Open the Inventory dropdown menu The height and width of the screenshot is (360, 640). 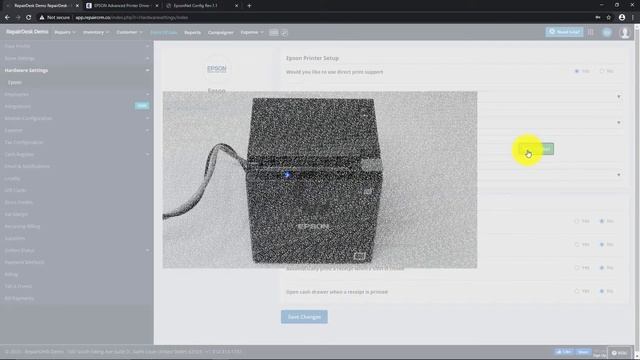pos(96,32)
